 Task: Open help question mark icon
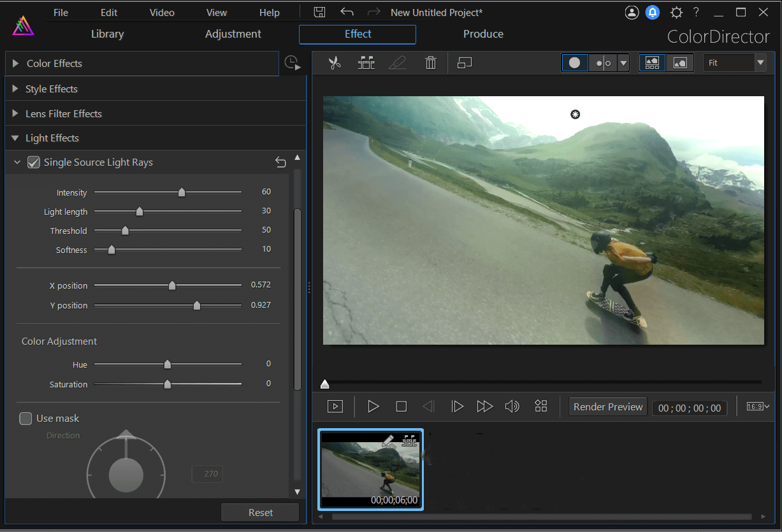pos(697,12)
